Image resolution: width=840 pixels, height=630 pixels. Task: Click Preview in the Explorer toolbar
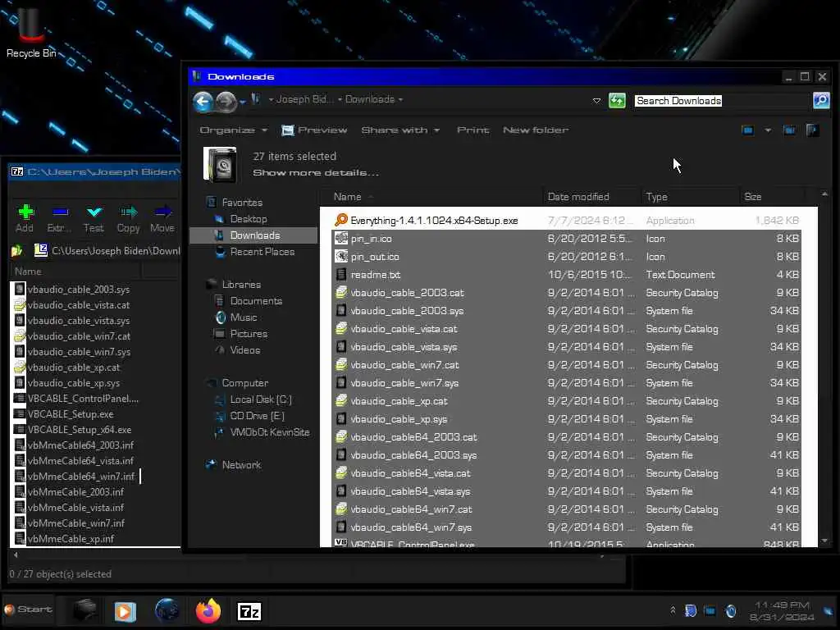314,130
